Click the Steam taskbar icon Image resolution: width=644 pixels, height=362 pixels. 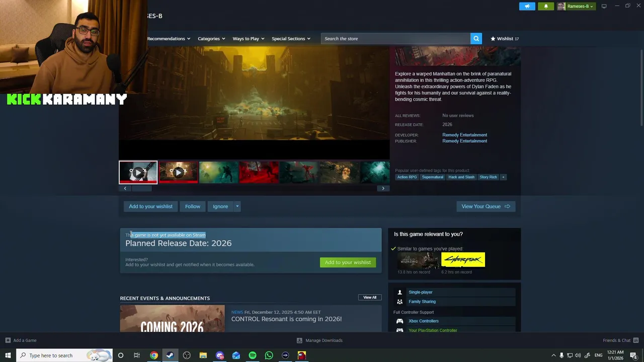(x=170, y=355)
